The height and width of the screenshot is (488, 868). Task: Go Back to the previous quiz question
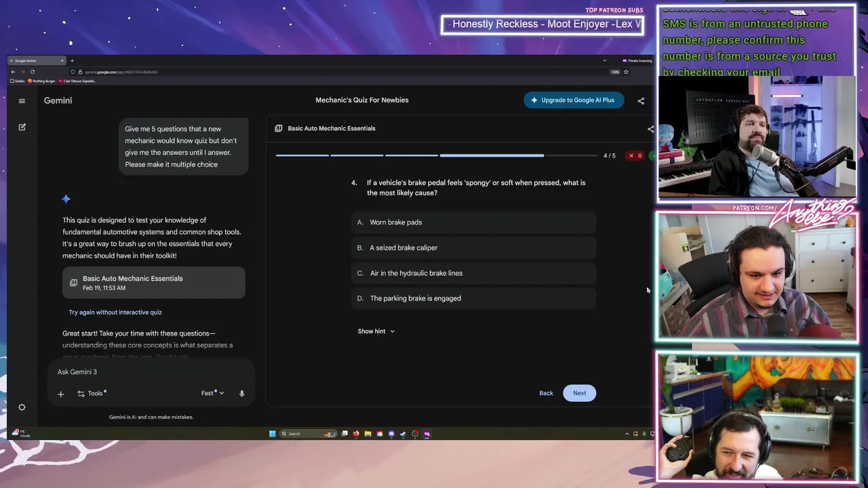[546, 393]
